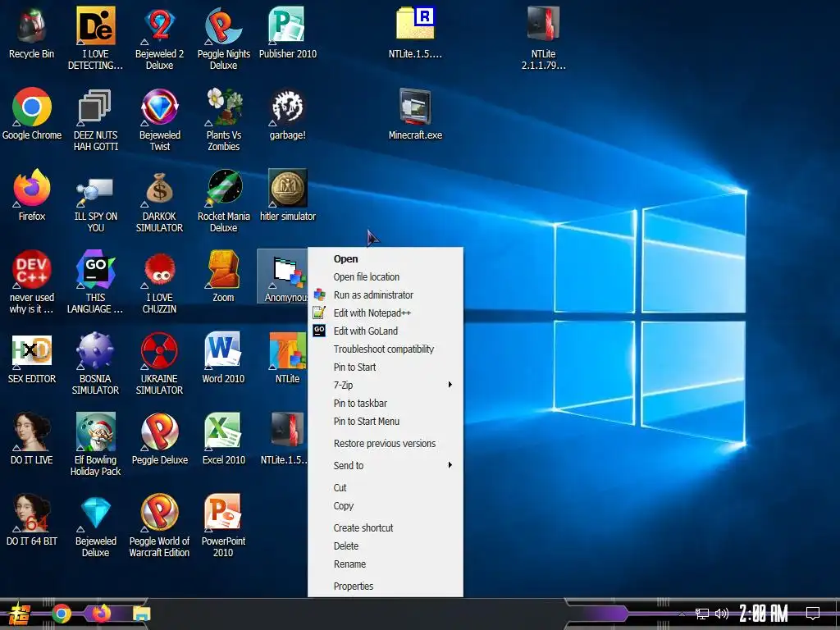Select the Peggle Deluxe desktop icon
The width and height of the screenshot is (840, 630).
pos(160,440)
